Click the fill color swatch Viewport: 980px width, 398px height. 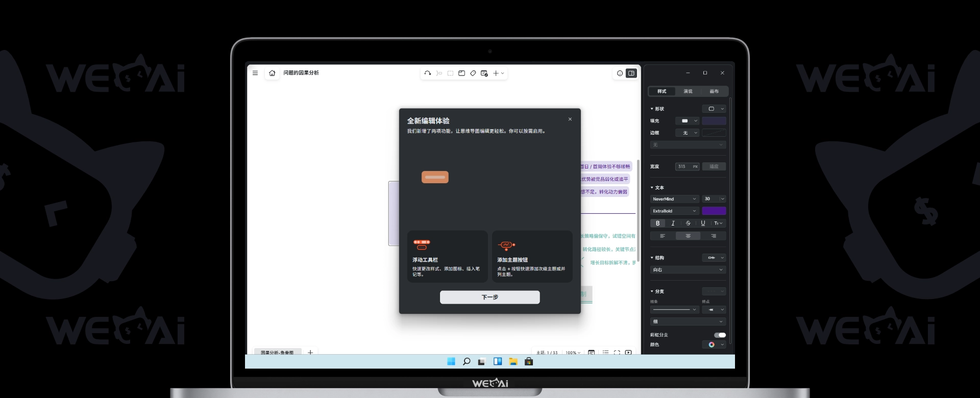pyautogui.click(x=714, y=121)
